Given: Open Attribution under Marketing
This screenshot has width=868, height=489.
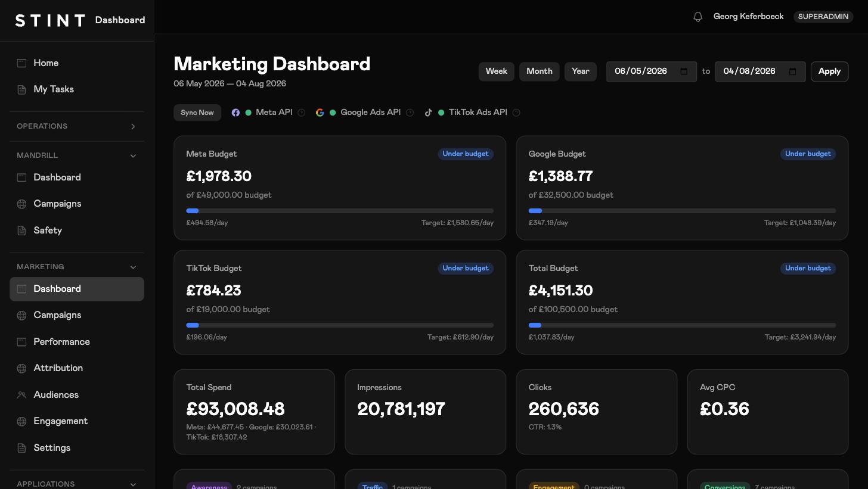Looking at the screenshot, I should [x=77, y=368].
